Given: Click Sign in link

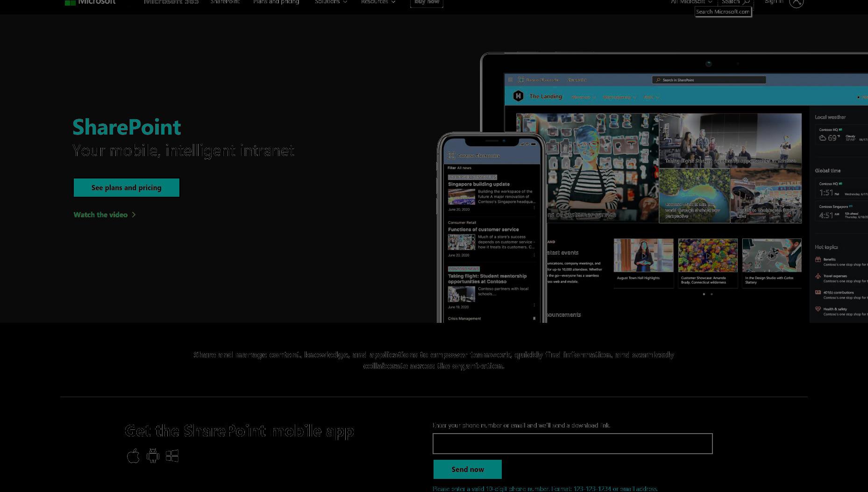Looking at the screenshot, I should 774,2.
